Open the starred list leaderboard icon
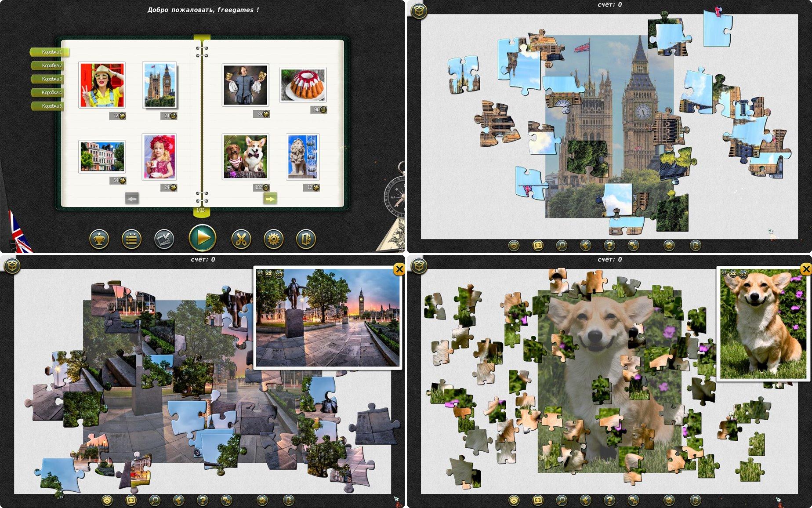The image size is (812, 508). tap(131, 239)
